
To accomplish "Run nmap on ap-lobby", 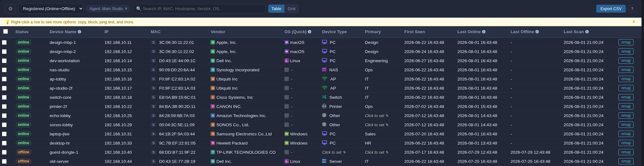I will pyautogui.click(x=626, y=79).
